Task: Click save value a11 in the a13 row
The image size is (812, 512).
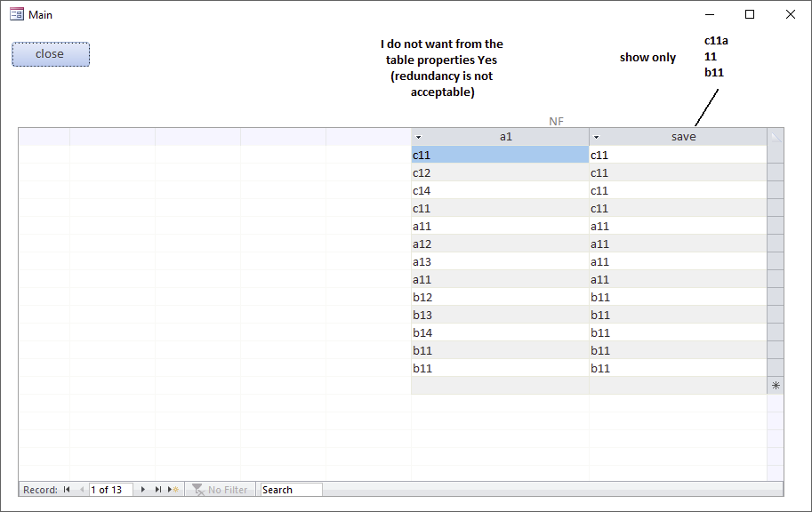Action: [x=678, y=261]
